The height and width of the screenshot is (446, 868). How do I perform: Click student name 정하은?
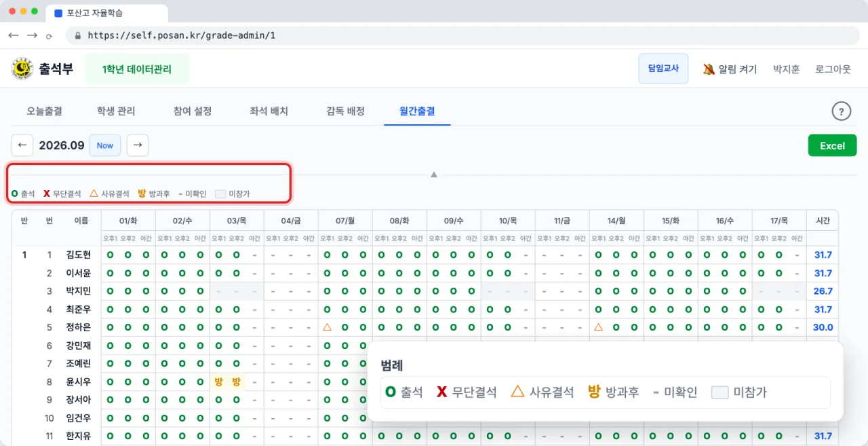pos(79,327)
